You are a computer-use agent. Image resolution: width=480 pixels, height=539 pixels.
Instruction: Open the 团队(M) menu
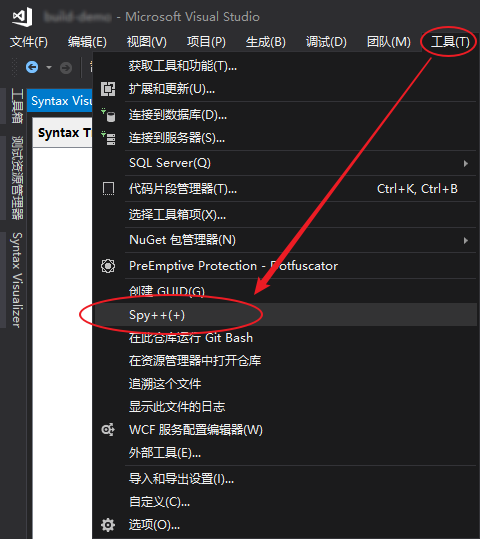click(389, 42)
